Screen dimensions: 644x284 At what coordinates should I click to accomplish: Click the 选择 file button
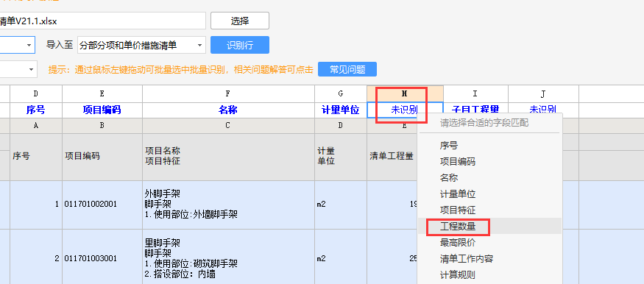pos(240,21)
